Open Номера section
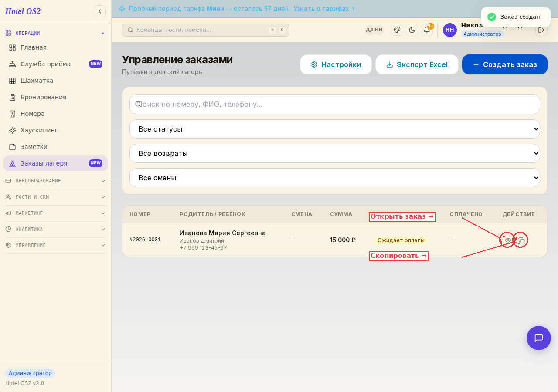Screen dimensions: 558x392 [x=55, y=114]
